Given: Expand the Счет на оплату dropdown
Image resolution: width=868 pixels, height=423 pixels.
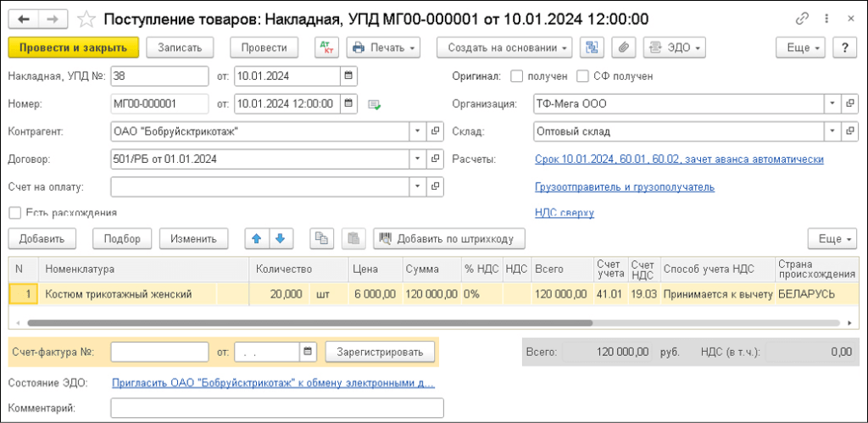Looking at the screenshot, I should 418,186.
